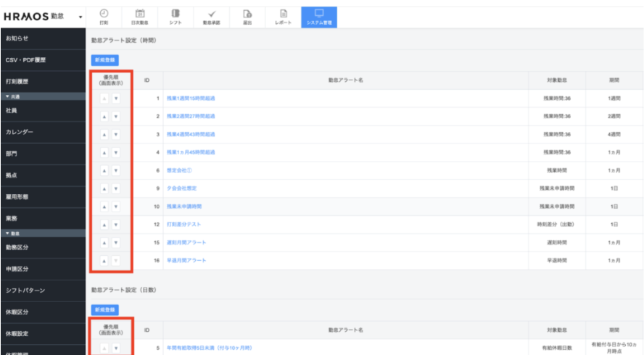Image resolution: width=644 pixels, height=355 pixels.
Task: Open alert 想定会社①
Action: pos(179,170)
